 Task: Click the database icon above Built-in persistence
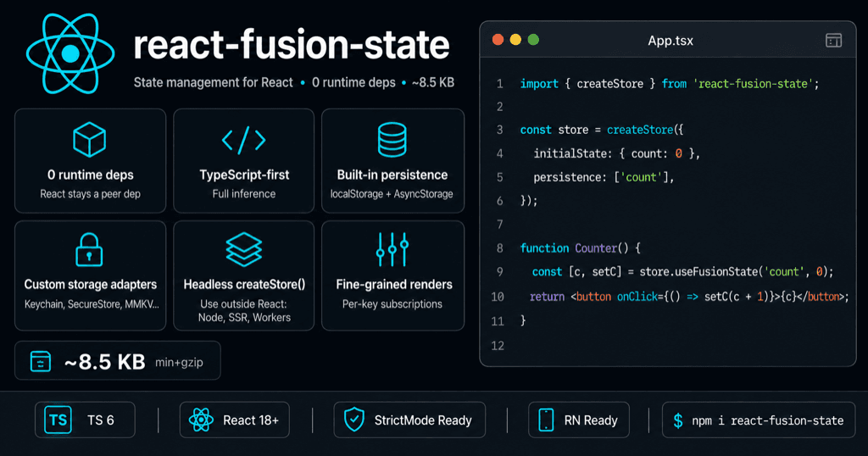(392, 140)
